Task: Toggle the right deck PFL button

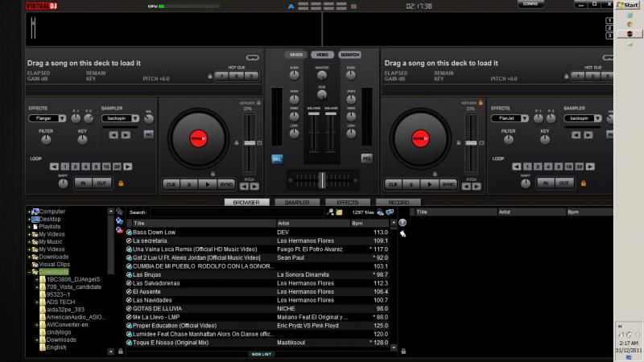Action: pos(366,158)
